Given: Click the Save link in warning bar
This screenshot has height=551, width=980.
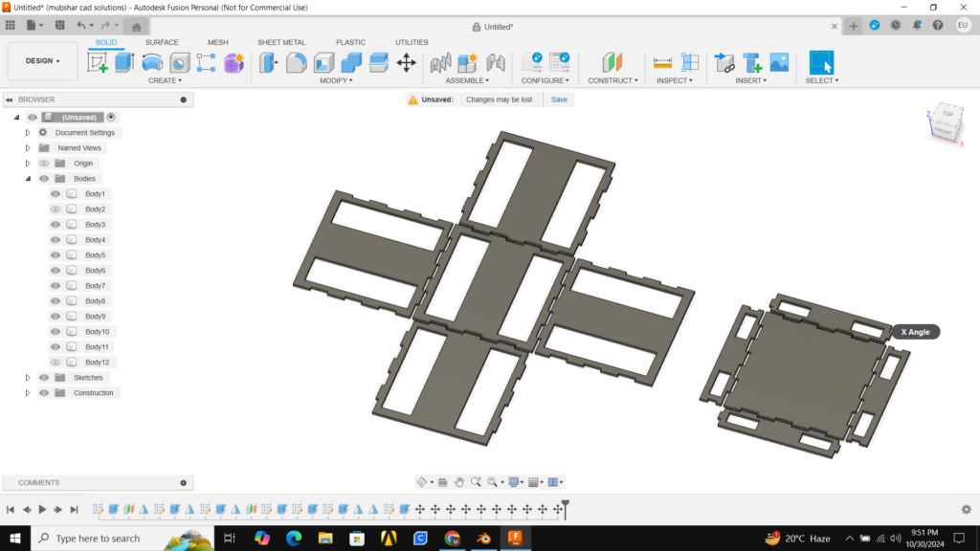Looking at the screenshot, I should 559,99.
